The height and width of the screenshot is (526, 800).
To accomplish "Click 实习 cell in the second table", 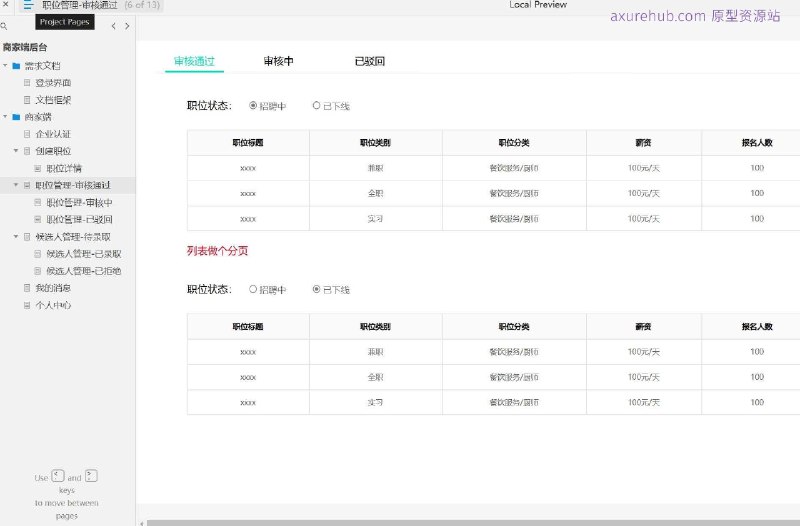I will (x=376, y=403).
